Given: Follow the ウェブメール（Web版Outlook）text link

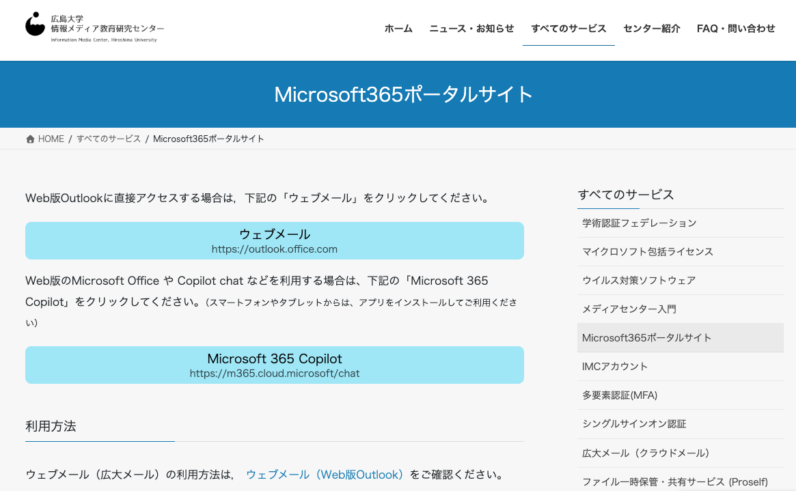Looking at the screenshot, I should pyautogui.click(x=324, y=474).
